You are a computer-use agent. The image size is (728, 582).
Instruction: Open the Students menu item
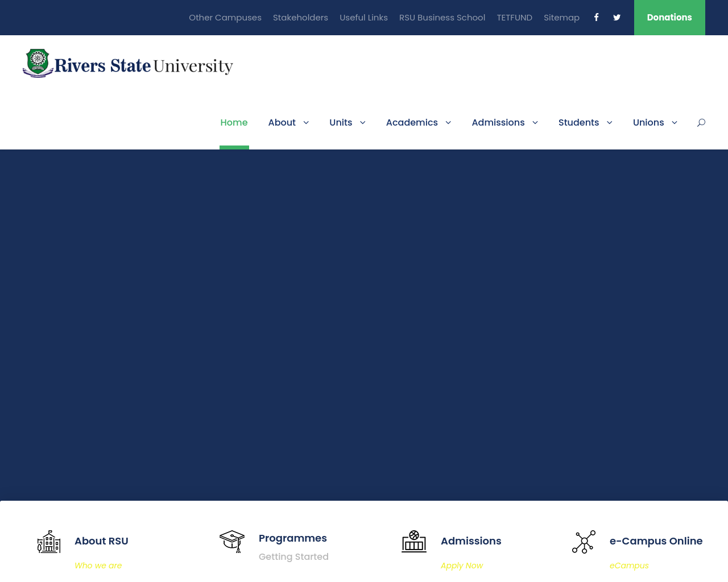pyautogui.click(x=578, y=122)
